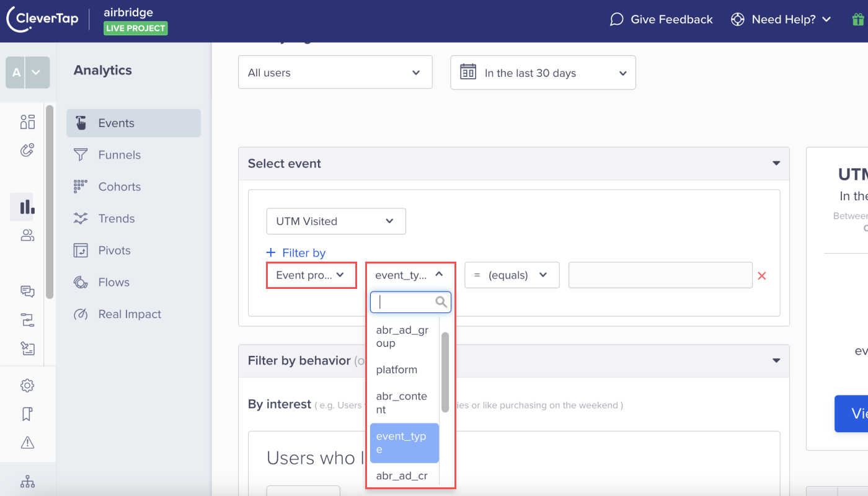Click the property list scrollbar
Viewport: 868px width, 496px height.
tap(445, 372)
